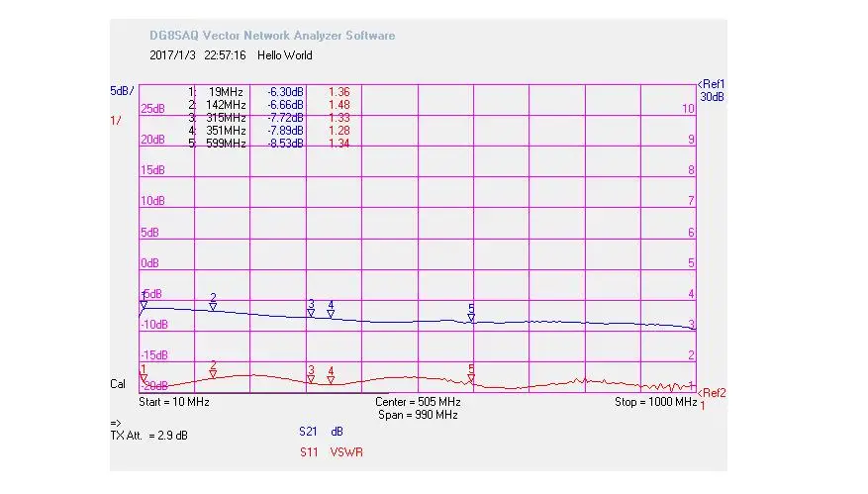The height and width of the screenshot is (494, 868).
Task: Click marker value "-6.66dB"
Action: (286, 105)
